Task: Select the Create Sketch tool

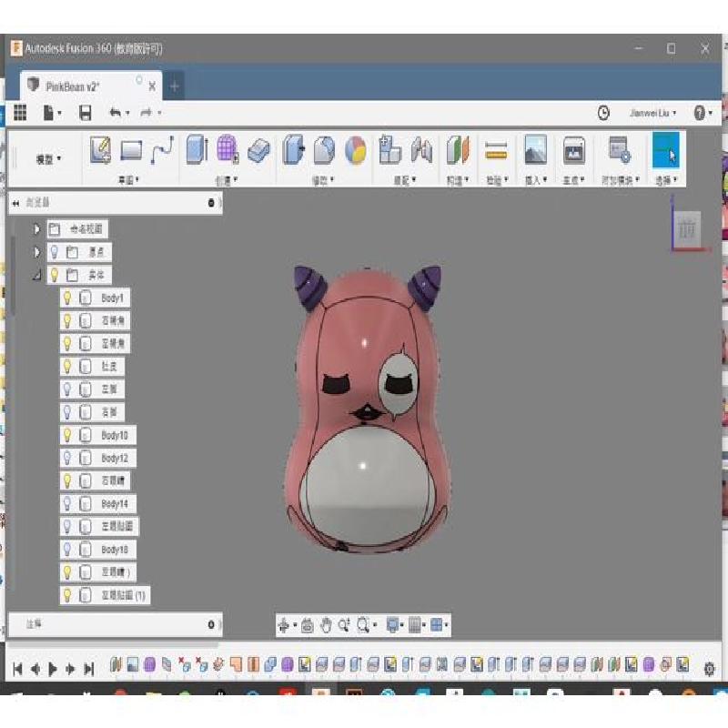Action: 100,150
